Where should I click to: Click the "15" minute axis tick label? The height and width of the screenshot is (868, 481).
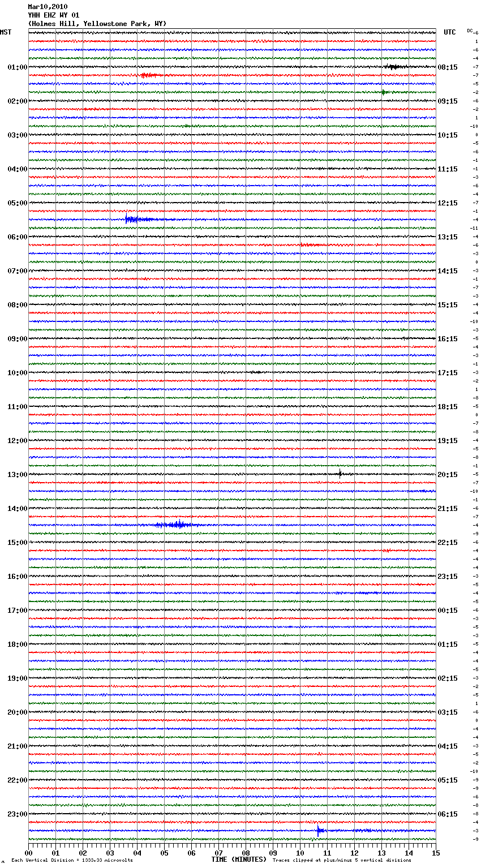click(x=436, y=853)
